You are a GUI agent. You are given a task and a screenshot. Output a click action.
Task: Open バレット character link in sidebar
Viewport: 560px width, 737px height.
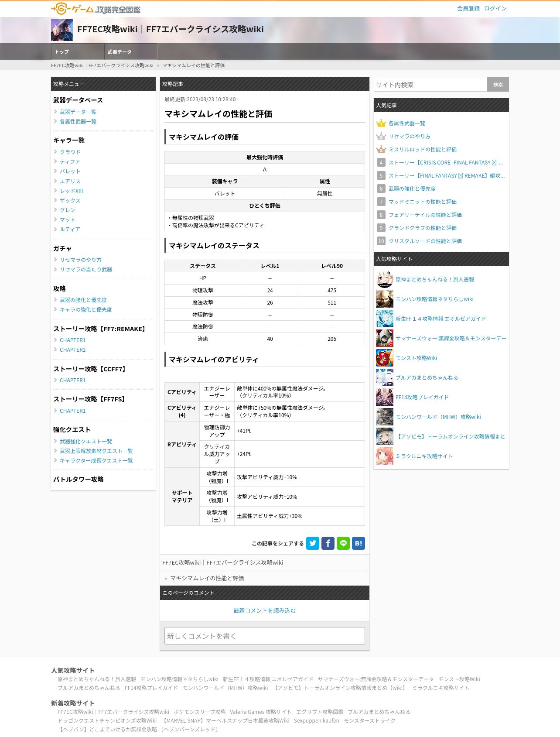click(70, 171)
